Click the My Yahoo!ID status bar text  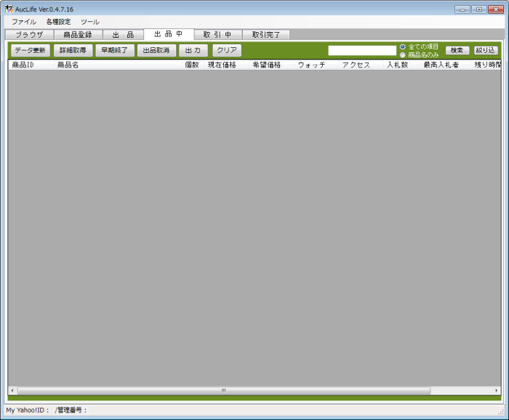[x=28, y=411]
